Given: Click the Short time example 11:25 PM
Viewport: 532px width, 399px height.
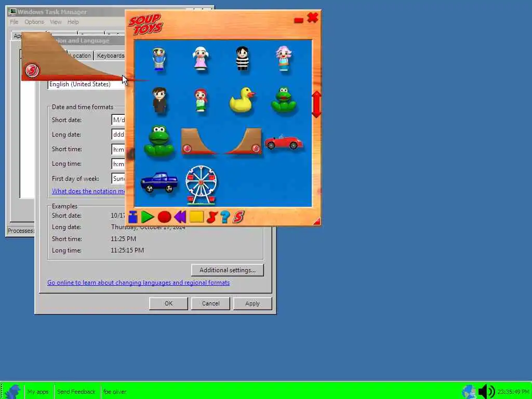Looking at the screenshot, I should coord(123,239).
